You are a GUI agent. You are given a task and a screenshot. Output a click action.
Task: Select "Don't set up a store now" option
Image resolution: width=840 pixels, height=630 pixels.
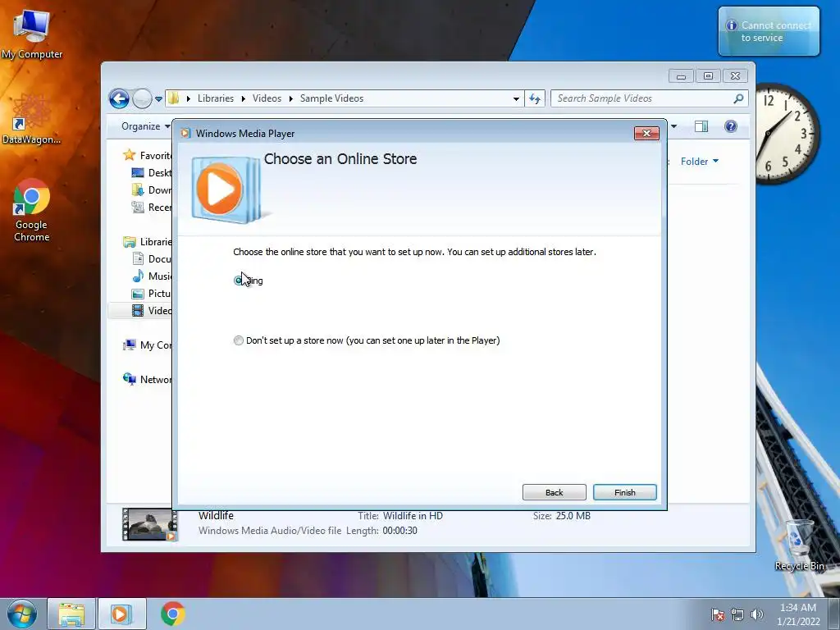(239, 340)
